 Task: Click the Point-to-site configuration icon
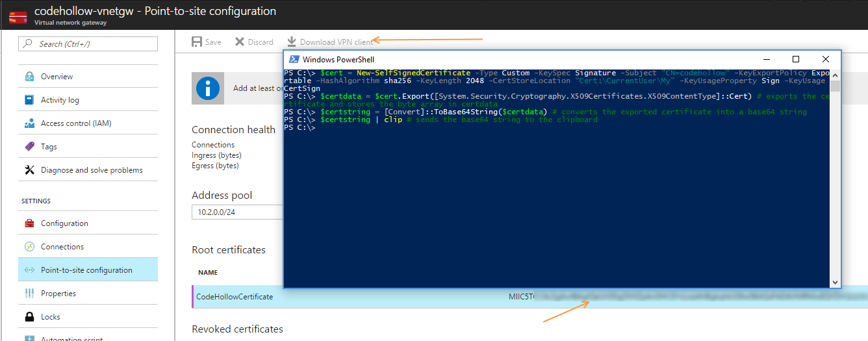[x=29, y=270]
